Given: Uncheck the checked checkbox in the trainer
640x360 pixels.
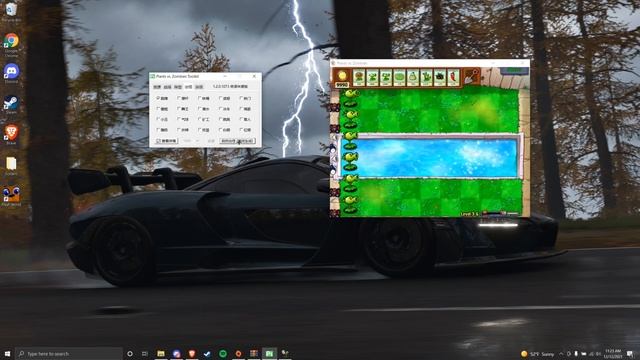Looking at the screenshot, I should (x=158, y=98).
